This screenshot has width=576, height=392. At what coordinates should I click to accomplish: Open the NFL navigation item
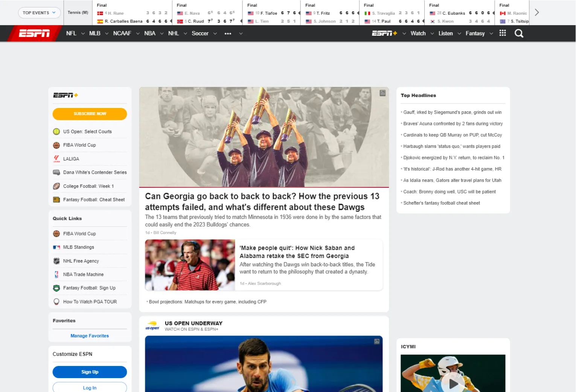(71, 33)
